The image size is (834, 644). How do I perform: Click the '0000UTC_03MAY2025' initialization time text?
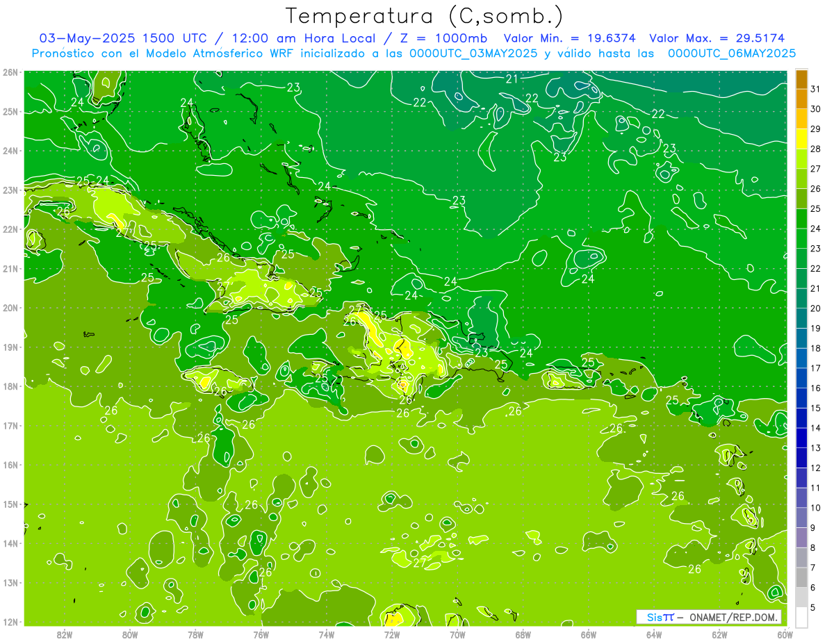pos(473,53)
